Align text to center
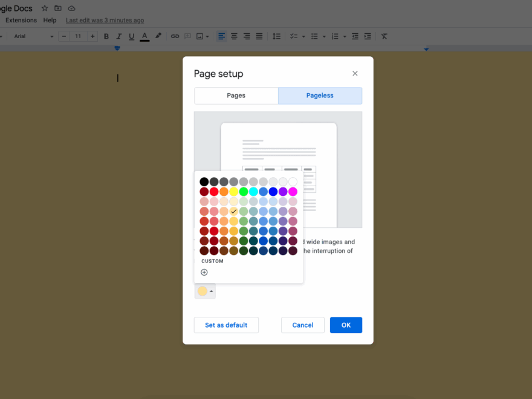This screenshot has height=399, width=532. 234,36
